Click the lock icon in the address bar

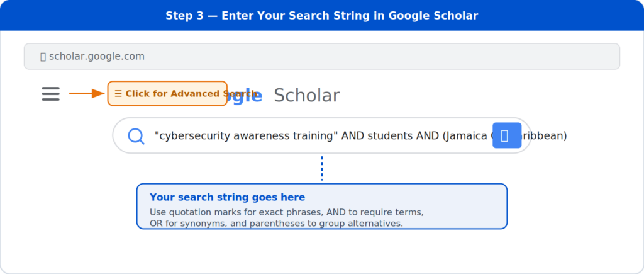pyautogui.click(x=43, y=57)
